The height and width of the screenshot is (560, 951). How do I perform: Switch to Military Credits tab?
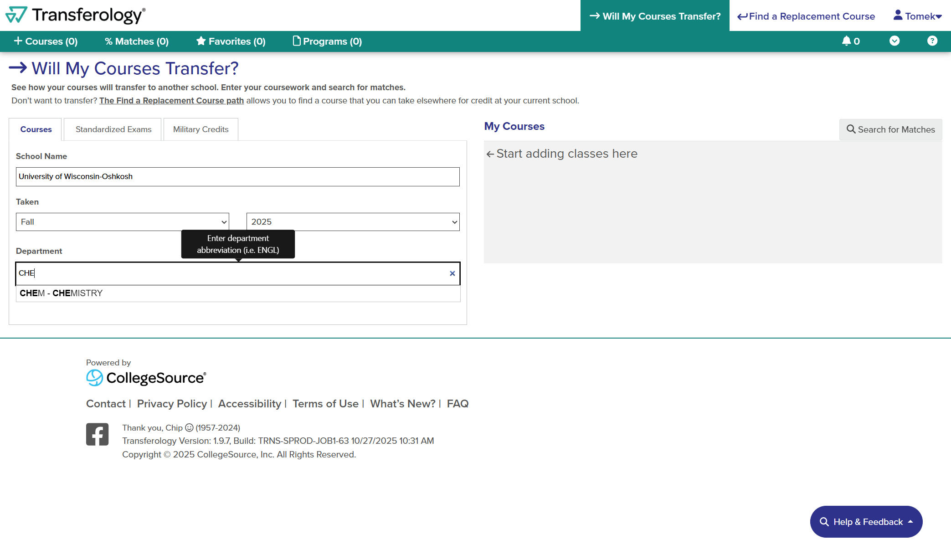tap(200, 129)
